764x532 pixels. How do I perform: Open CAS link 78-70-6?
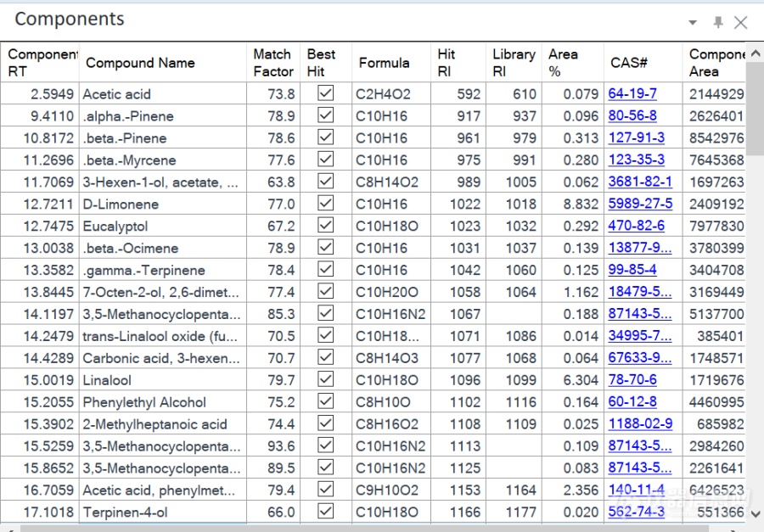coord(632,379)
